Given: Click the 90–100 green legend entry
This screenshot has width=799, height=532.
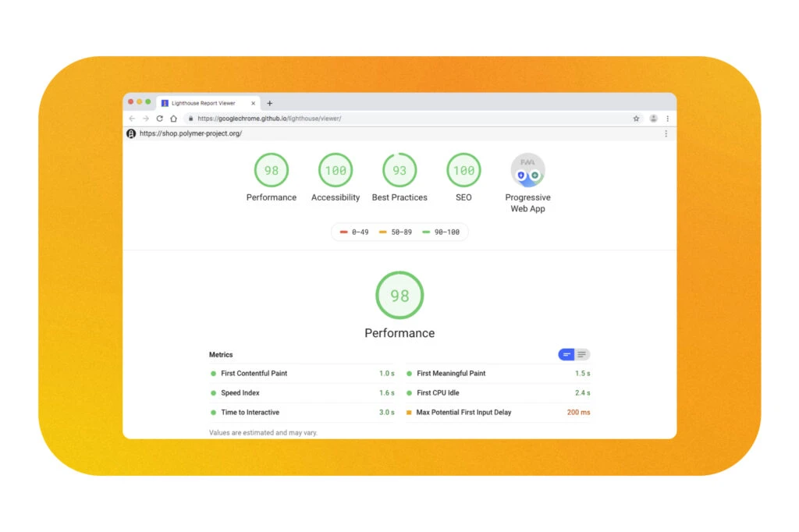Looking at the screenshot, I should 441,232.
